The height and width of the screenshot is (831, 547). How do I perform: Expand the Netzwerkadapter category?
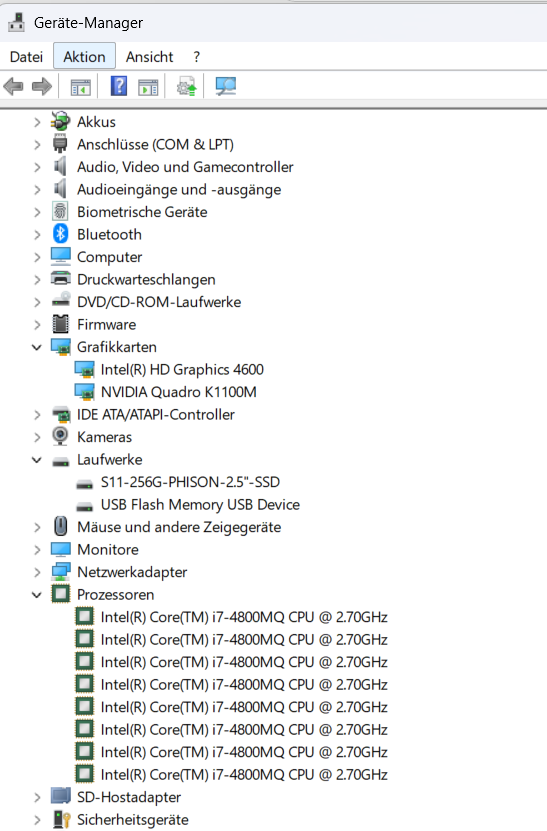[x=37, y=572]
